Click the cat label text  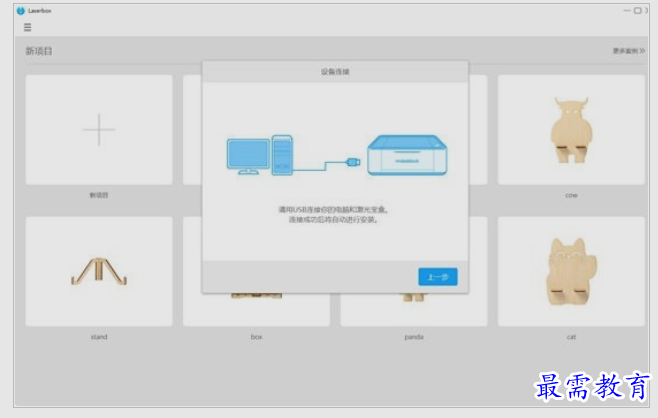coord(571,337)
